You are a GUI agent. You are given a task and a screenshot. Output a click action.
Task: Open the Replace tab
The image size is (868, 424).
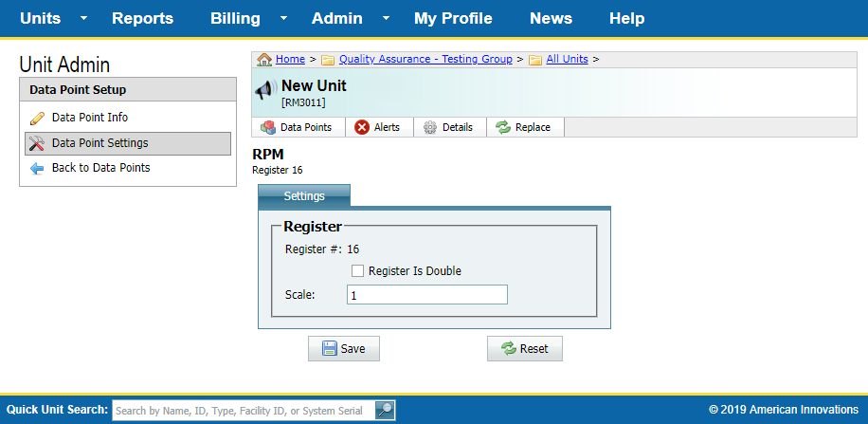[x=525, y=127]
